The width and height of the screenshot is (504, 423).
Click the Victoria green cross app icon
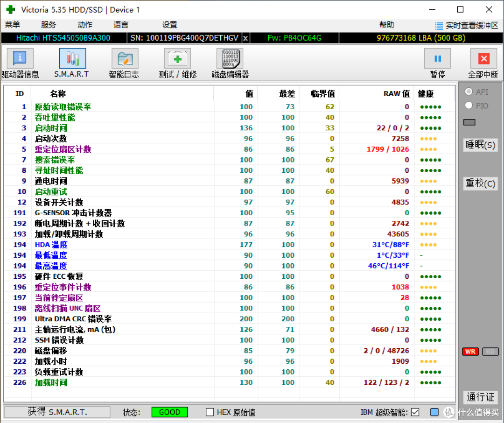(x=10, y=10)
